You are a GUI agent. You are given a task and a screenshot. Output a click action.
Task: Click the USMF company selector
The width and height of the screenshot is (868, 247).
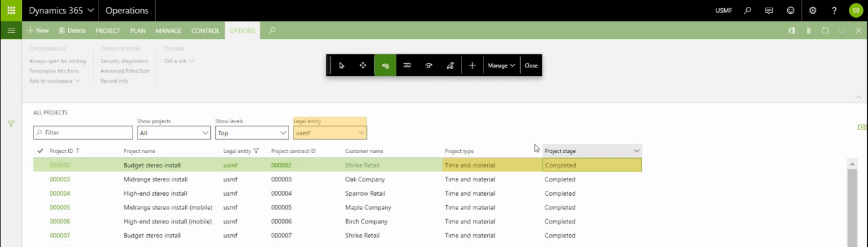click(724, 11)
